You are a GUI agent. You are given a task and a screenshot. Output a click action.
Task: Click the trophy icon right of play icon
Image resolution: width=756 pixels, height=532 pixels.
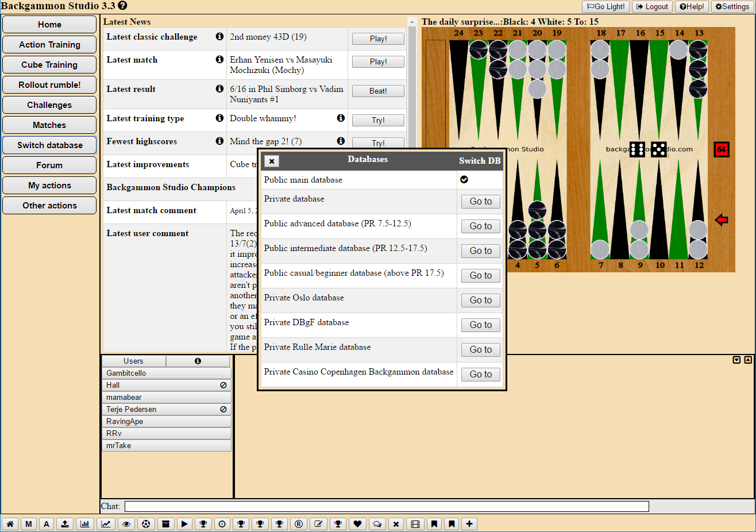click(203, 524)
